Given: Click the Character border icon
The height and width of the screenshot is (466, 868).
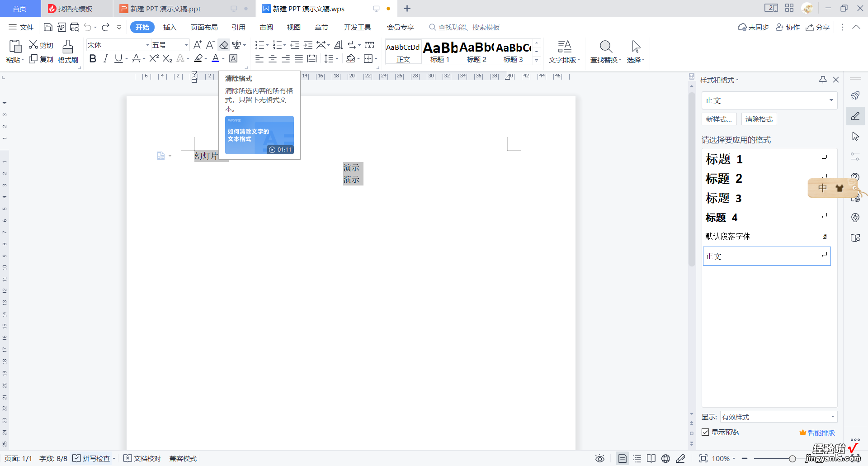Looking at the screenshot, I should (233, 58).
